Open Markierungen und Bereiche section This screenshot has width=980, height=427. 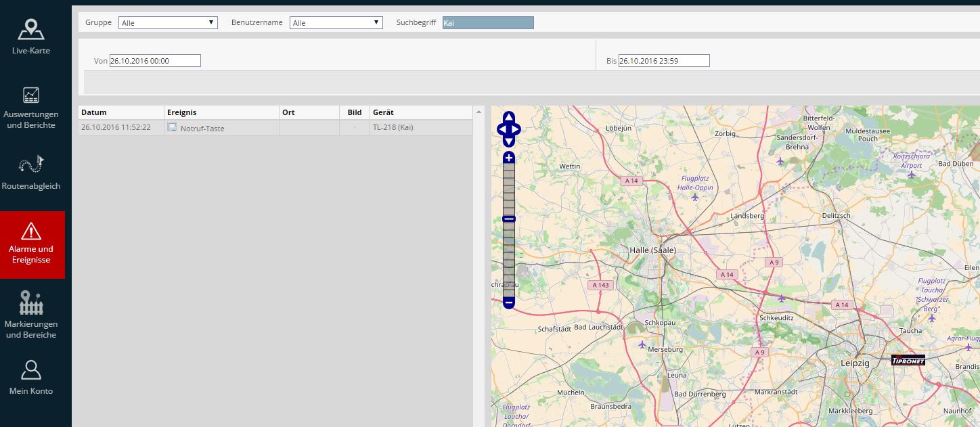tap(31, 315)
